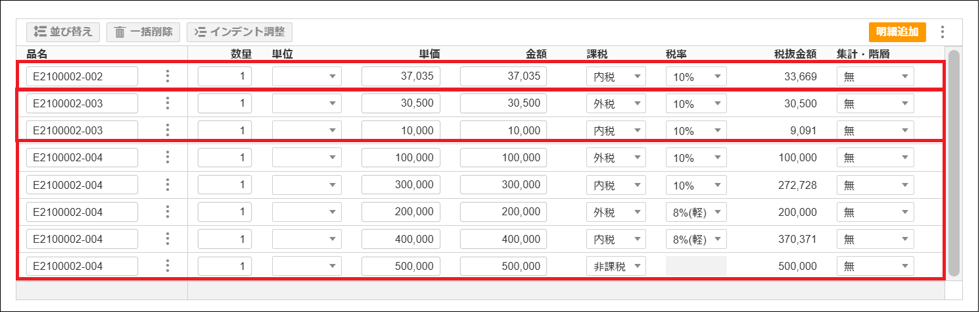Open row menu for 30,500 E2100002-003 row
980x312 pixels.
pyautogui.click(x=167, y=103)
